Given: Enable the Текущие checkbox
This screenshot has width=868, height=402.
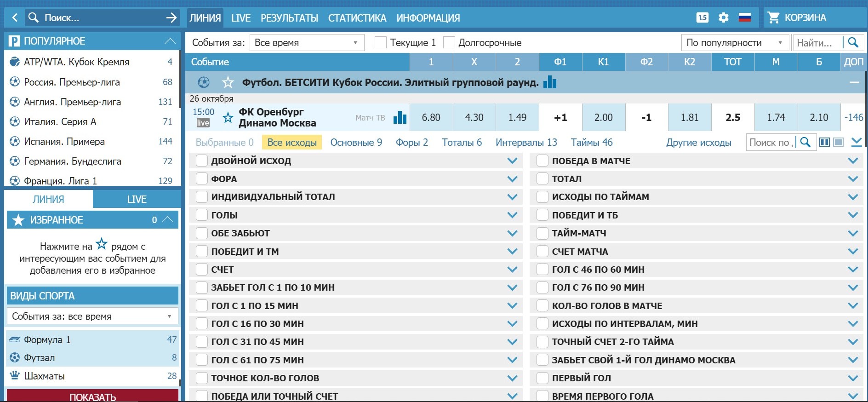Looking at the screenshot, I should tap(380, 42).
